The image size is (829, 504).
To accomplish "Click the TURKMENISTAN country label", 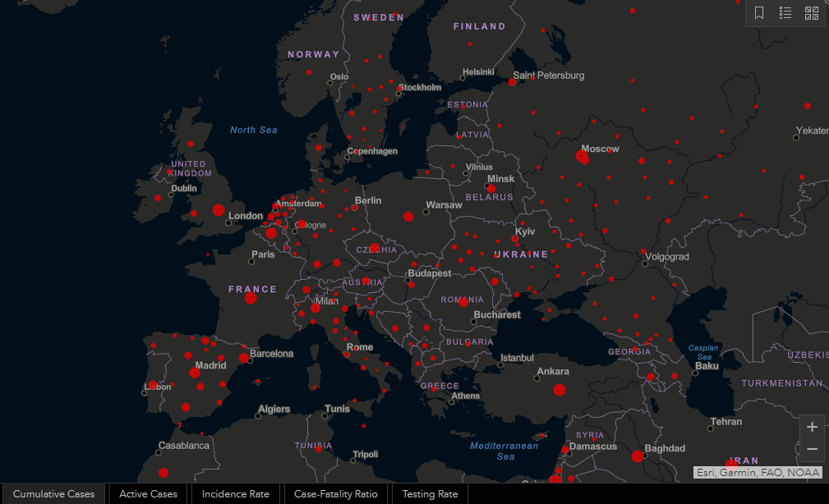I will [782, 383].
